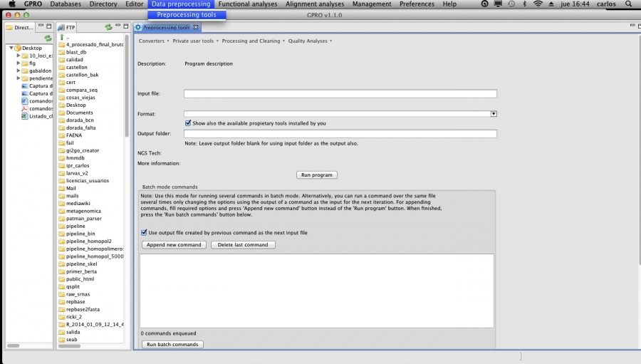Toggle show proprietary tools checkbox

click(188, 123)
